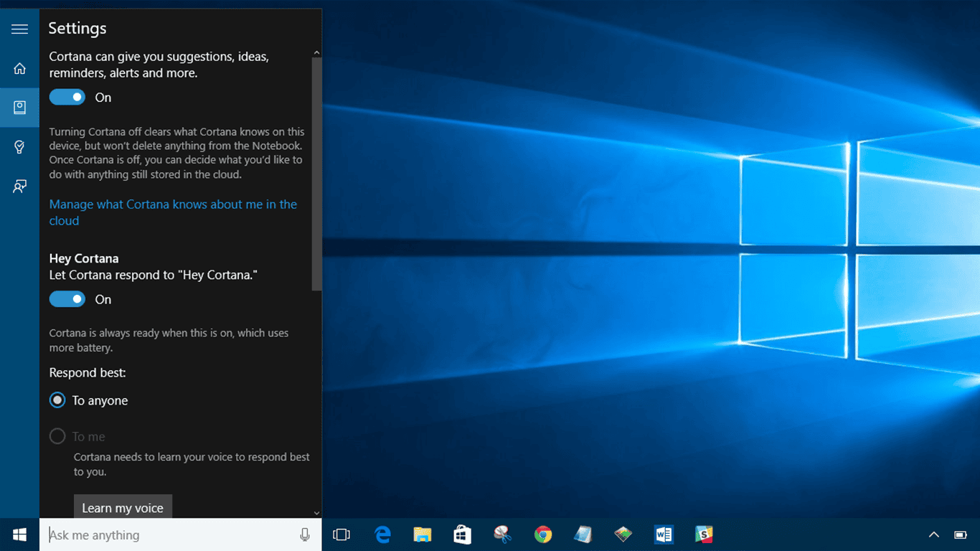Image resolution: width=980 pixels, height=551 pixels.
Task: Open the Cortana hamburger menu
Action: click(x=19, y=29)
